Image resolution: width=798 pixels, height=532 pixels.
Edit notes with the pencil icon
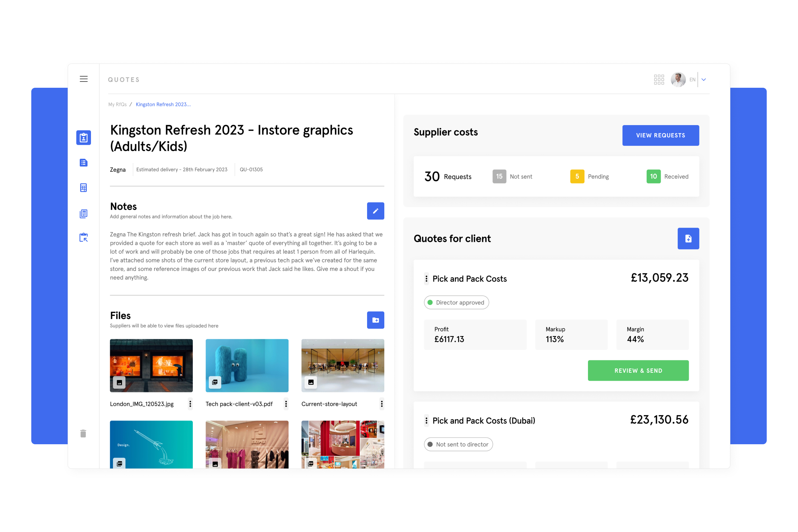pyautogui.click(x=375, y=211)
